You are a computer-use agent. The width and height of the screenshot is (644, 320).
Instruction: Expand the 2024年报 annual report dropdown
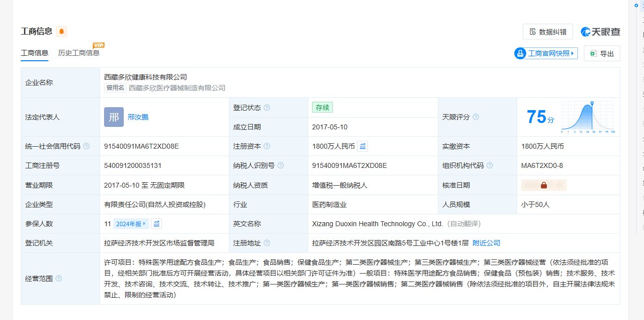[131, 224]
